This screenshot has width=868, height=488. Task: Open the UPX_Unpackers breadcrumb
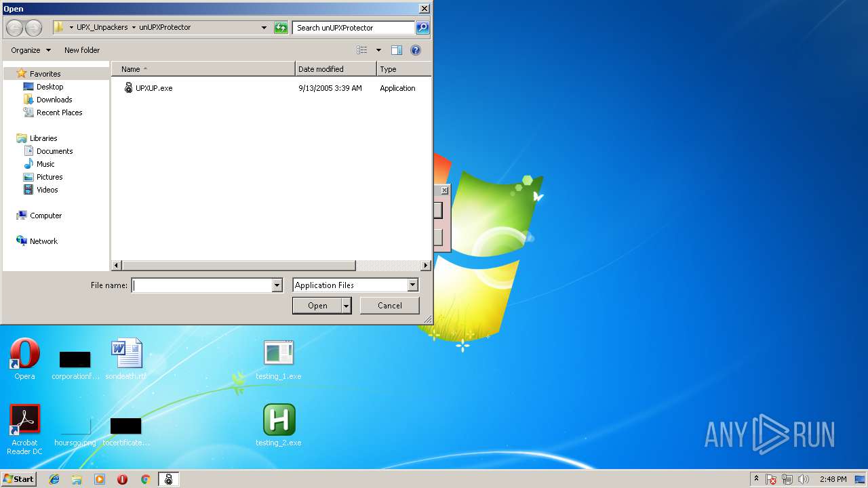(102, 28)
